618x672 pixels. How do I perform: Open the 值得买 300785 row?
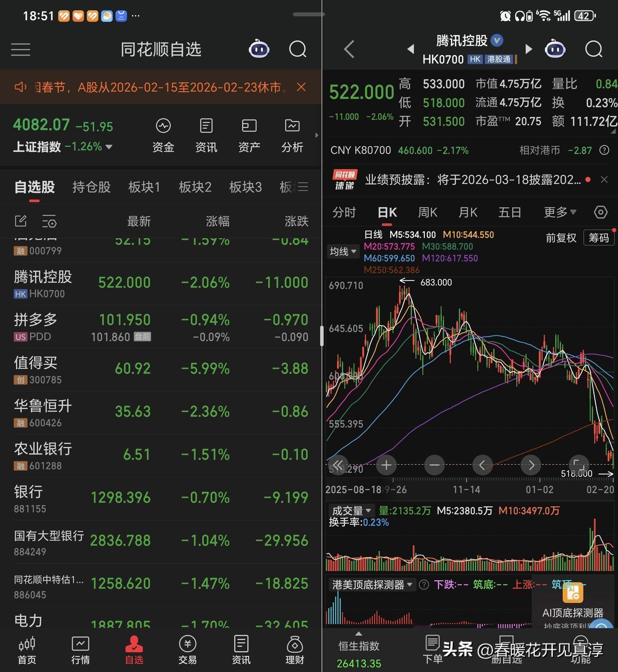tap(161, 370)
